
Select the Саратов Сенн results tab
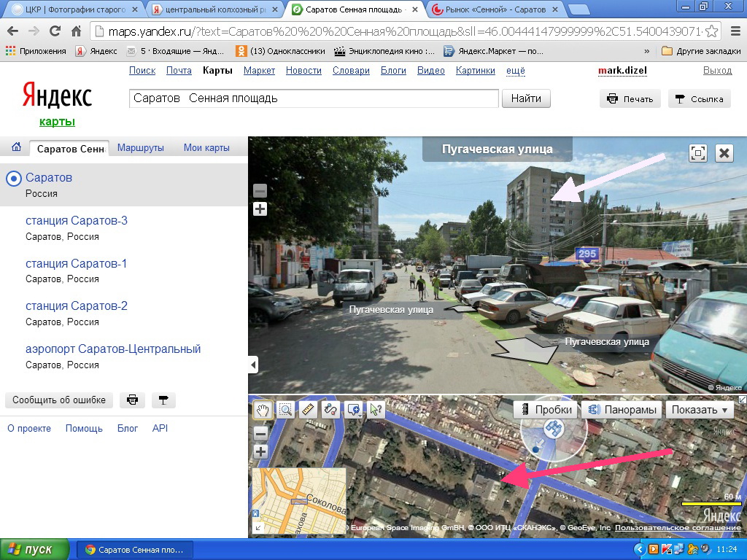coord(69,149)
